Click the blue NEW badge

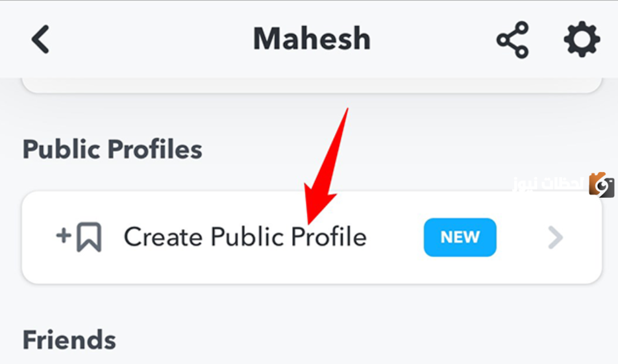pos(460,237)
